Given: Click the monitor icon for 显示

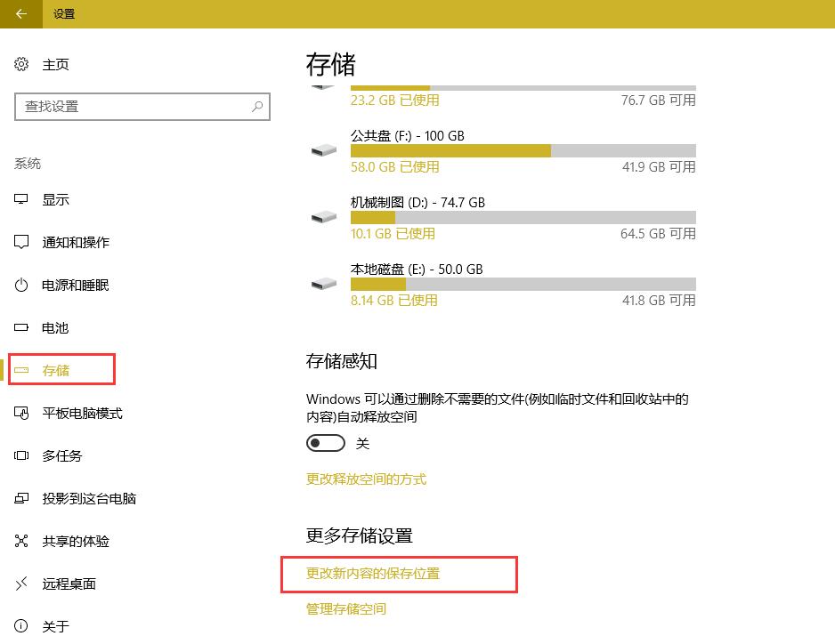Looking at the screenshot, I should 21,199.
